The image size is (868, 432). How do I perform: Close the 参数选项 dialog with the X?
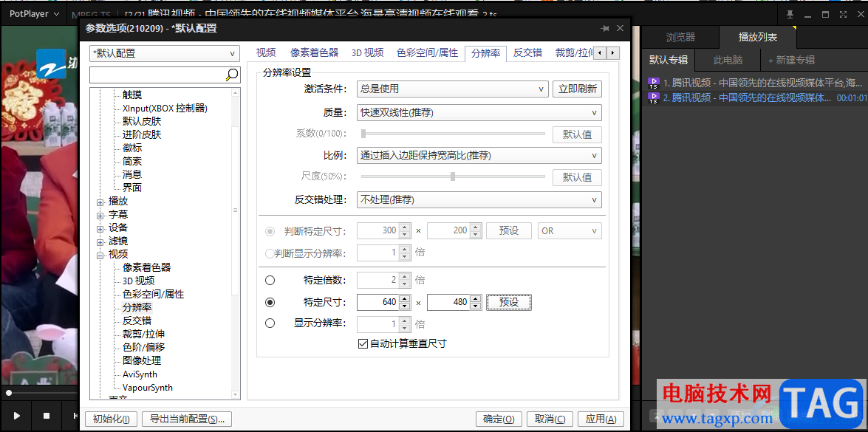[x=620, y=28]
